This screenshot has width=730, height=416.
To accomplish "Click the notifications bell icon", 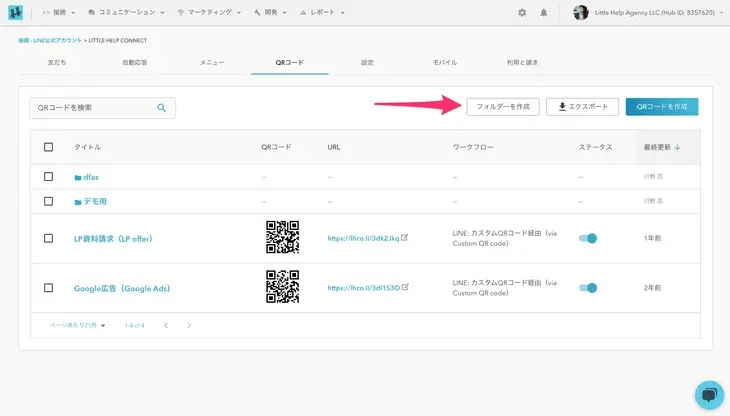I will 544,13.
